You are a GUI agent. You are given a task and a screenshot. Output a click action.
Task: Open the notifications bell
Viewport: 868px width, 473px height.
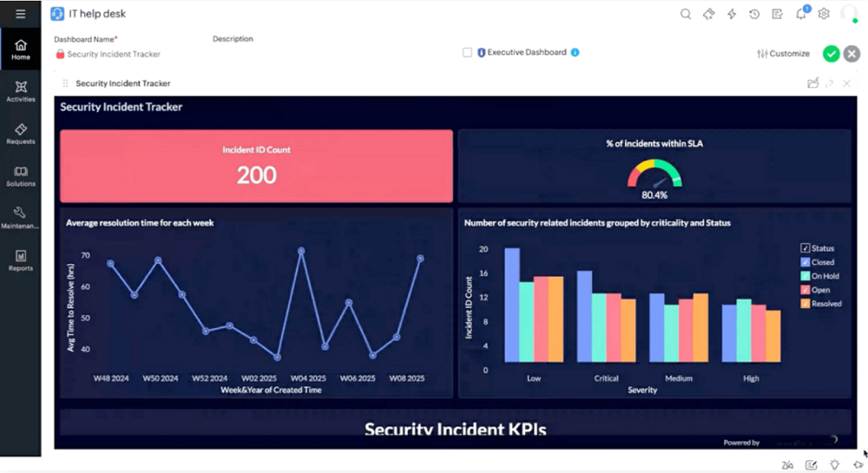point(801,14)
